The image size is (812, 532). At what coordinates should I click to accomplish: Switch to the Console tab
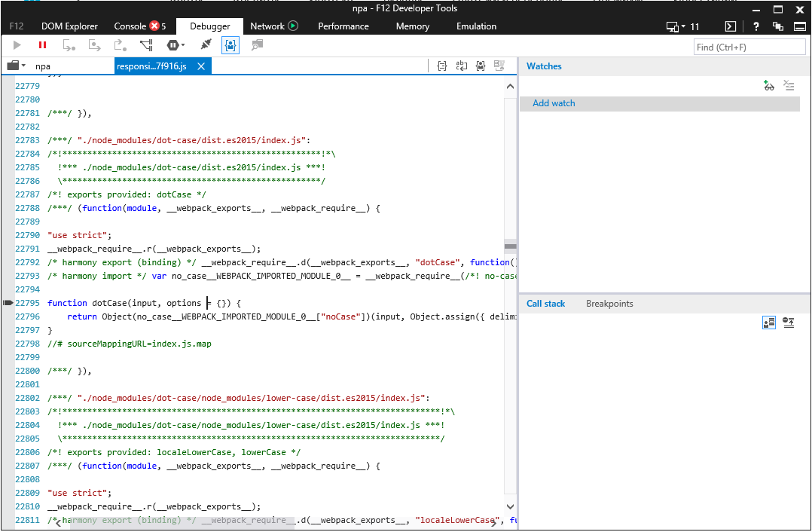[x=130, y=26]
